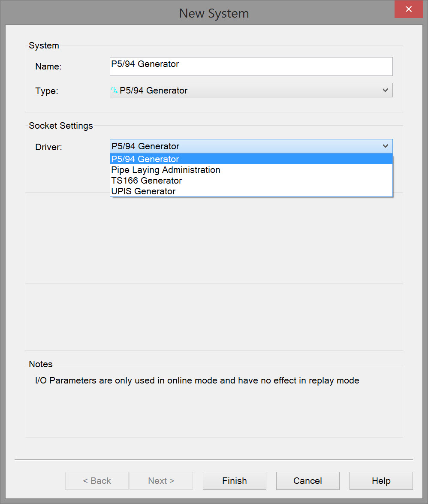Viewport: 428px width, 504px height.
Task: Open Help for this dialog
Action: [x=381, y=481]
